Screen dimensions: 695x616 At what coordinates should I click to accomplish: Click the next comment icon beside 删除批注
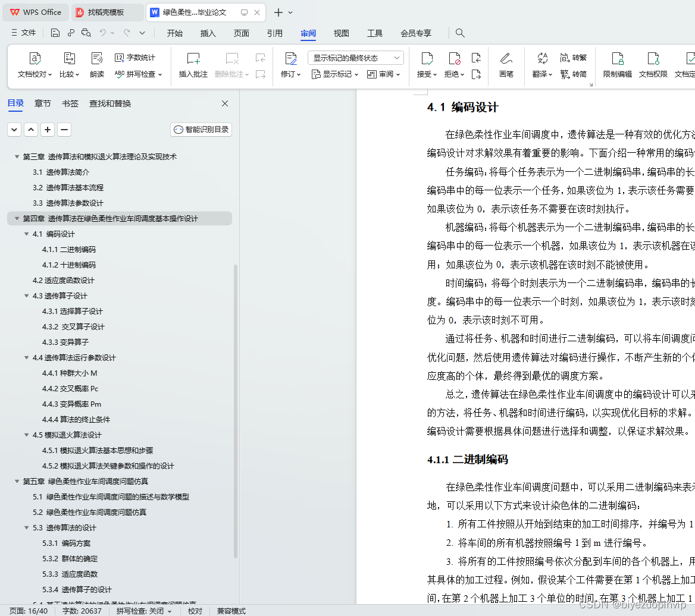261,74
